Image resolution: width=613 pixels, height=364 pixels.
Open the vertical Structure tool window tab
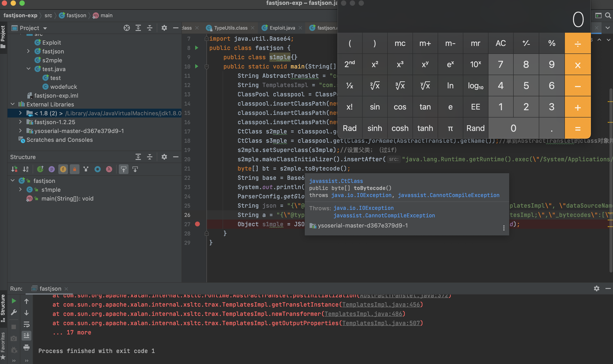pyautogui.click(x=3, y=308)
